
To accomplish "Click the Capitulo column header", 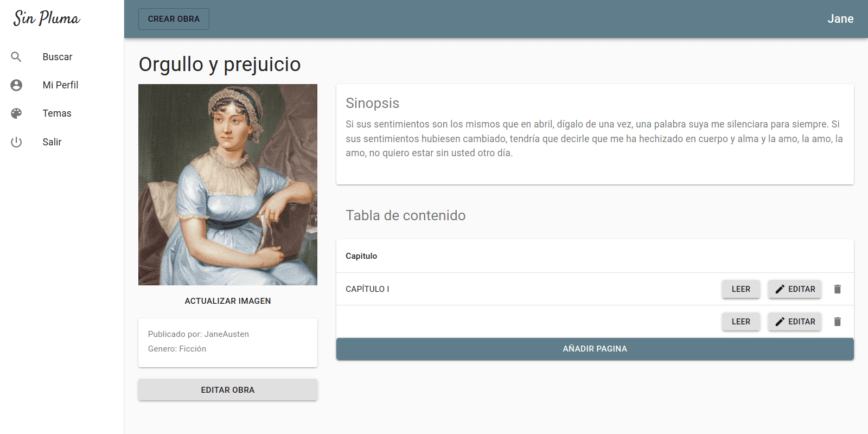I will [x=361, y=256].
